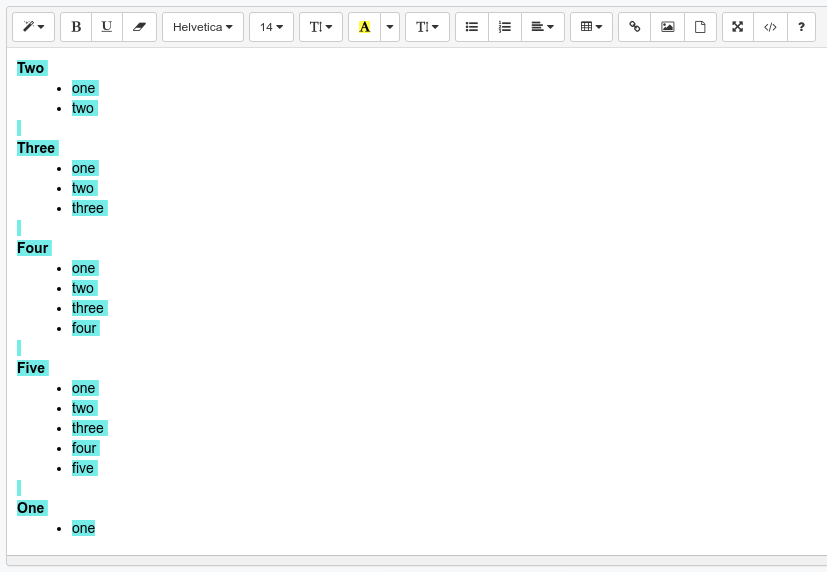The height and width of the screenshot is (572, 827).
Task: Insert an unordered bullet list
Action: coord(472,27)
